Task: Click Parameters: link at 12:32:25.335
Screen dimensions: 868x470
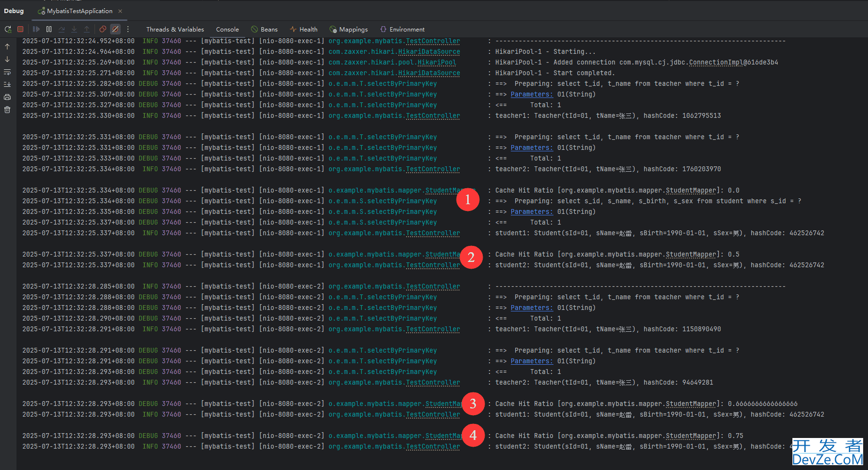Action: click(x=532, y=212)
